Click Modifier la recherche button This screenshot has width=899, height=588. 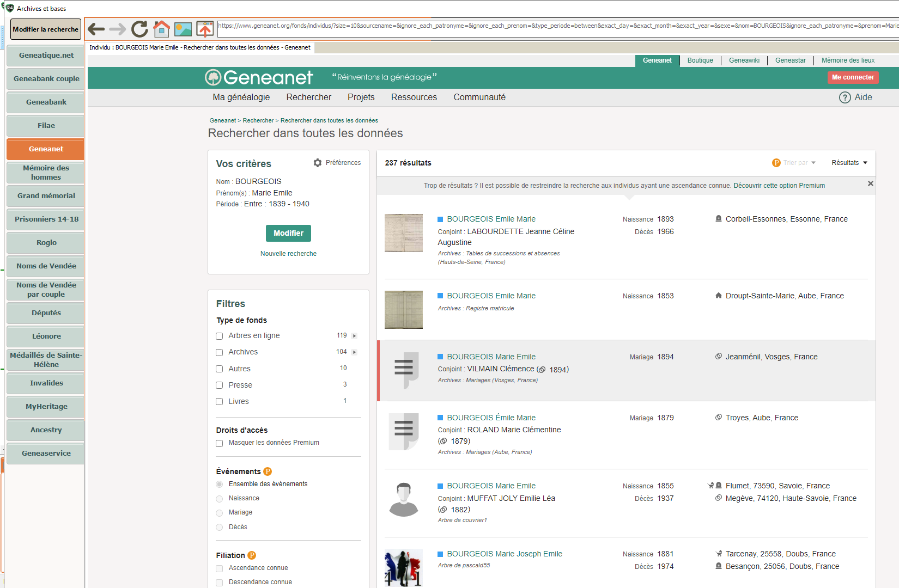click(46, 29)
